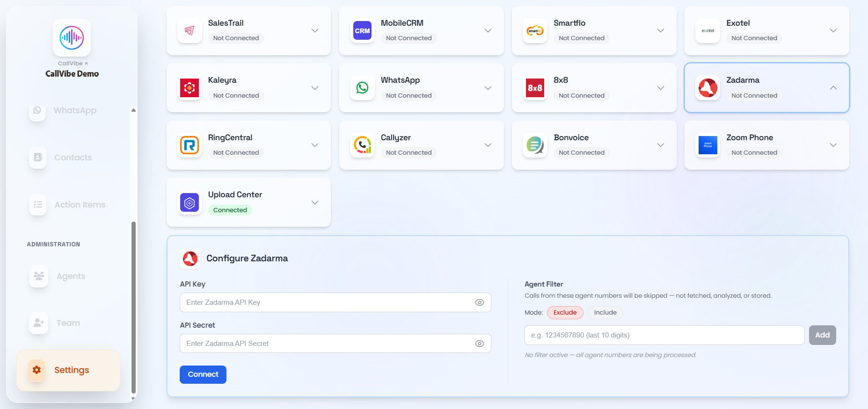868x409 pixels.
Task: Expand the Exotel integration card
Action: point(833,31)
